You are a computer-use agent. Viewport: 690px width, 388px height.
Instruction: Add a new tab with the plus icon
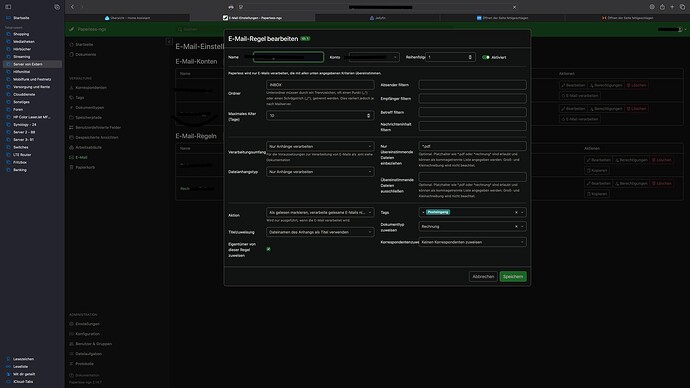(672, 7)
